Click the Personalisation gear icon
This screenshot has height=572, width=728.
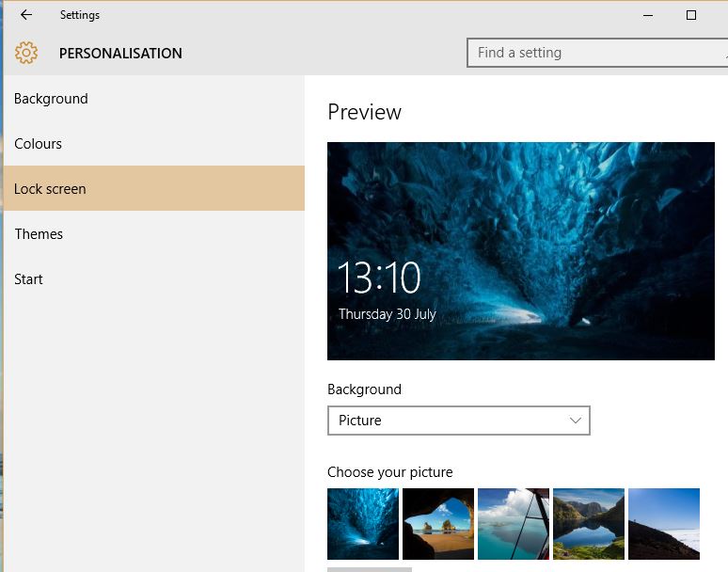click(26, 54)
